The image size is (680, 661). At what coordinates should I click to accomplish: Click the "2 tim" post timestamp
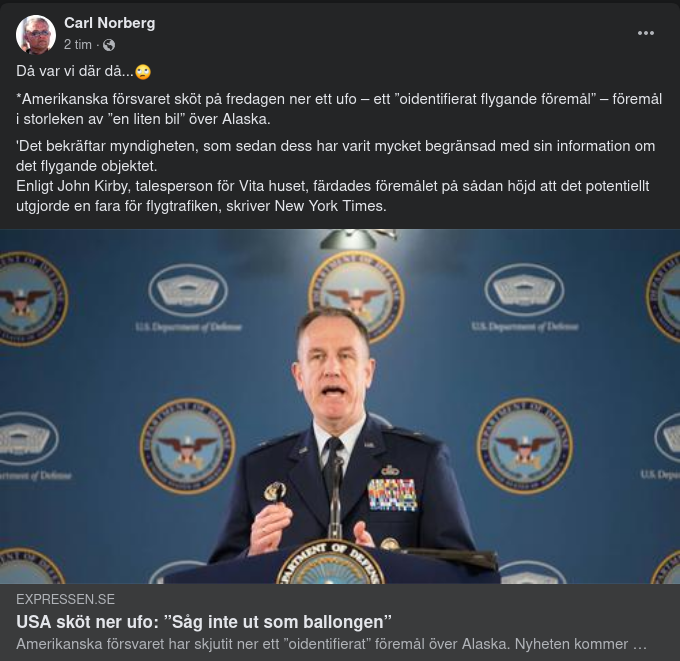(x=78, y=45)
